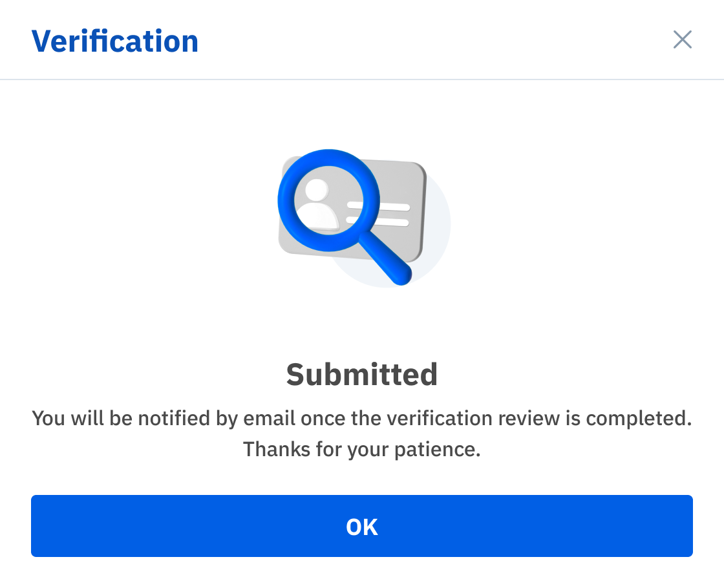This screenshot has height=588, width=724.
Task: Click the "Submitted" heading
Action: [362, 374]
